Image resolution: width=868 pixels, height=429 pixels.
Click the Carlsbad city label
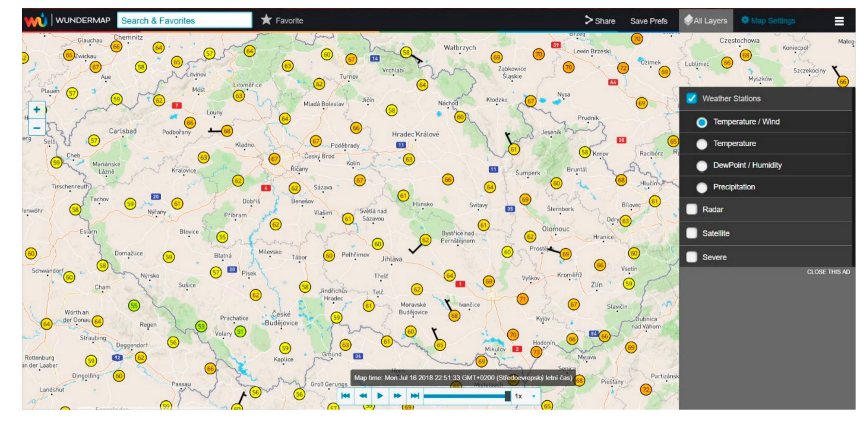pyautogui.click(x=123, y=131)
